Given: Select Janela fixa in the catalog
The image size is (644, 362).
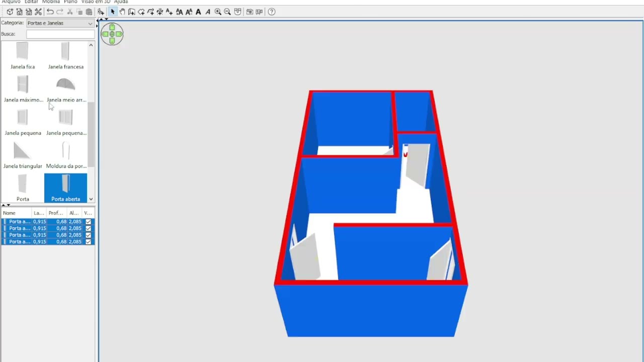Looking at the screenshot, I should click(23, 56).
